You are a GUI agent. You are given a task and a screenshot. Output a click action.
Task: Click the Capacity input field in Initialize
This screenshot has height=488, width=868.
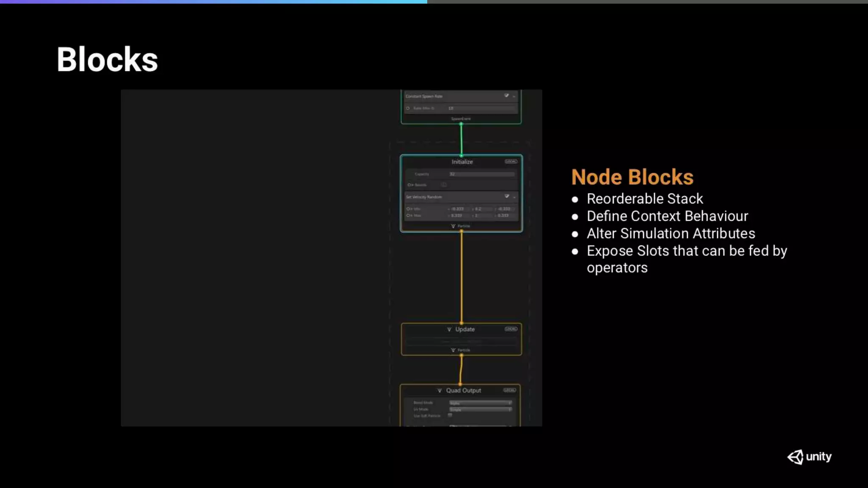point(482,174)
